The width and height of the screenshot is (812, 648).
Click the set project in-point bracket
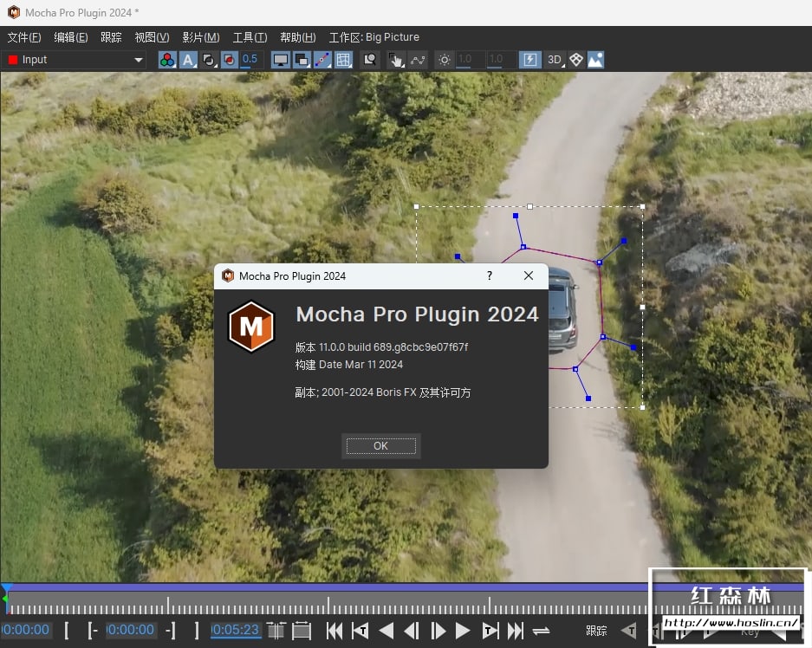66,631
